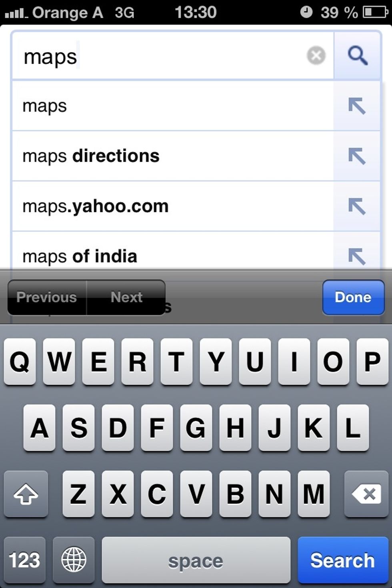Switch to the 123 numeric keyboard

pyautogui.click(x=24, y=560)
